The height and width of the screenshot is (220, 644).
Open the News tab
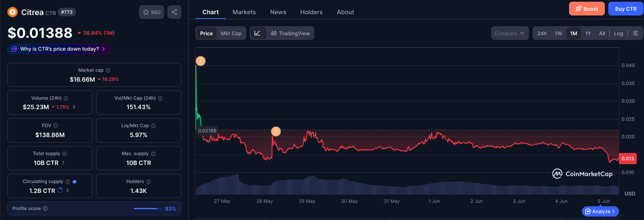[x=278, y=12]
